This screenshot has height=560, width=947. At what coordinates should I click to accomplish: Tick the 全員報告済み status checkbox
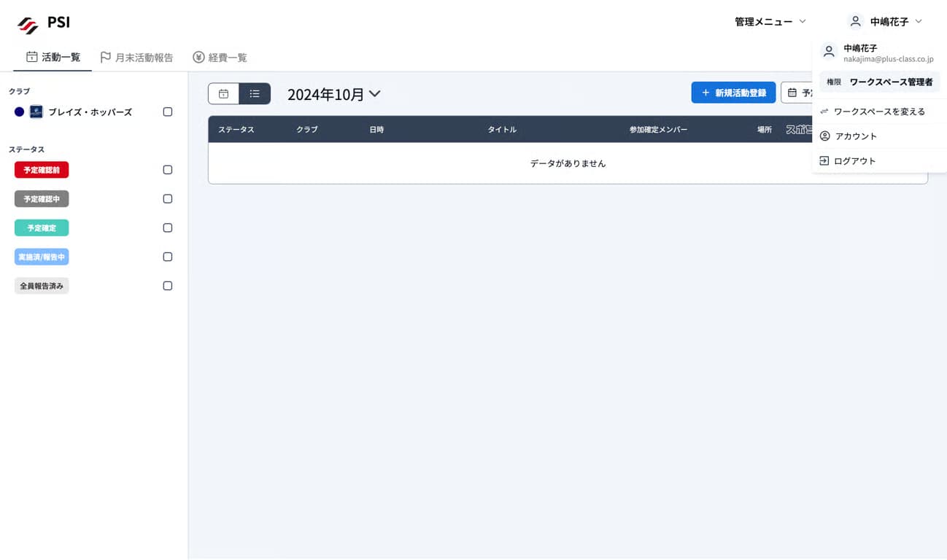[x=168, y=286]
